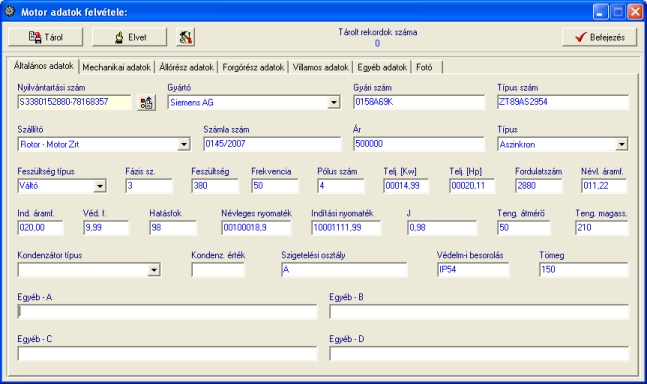Focus the Indítási nyomaték field
The image size is (647, 384).
(x=346, y=228)
